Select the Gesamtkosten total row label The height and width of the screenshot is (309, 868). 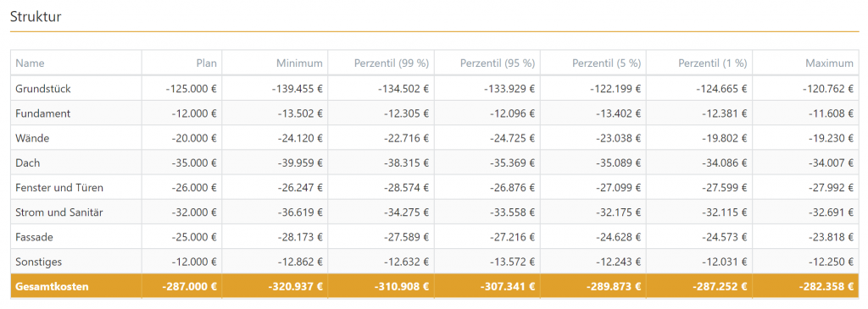point(52,287)
